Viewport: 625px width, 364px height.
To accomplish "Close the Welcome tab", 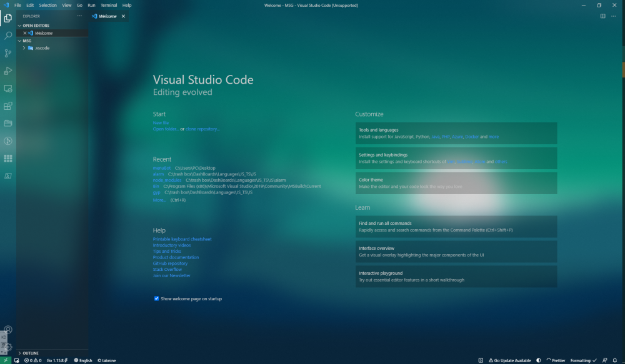I will pyautogui.click(x=123, y=16).
